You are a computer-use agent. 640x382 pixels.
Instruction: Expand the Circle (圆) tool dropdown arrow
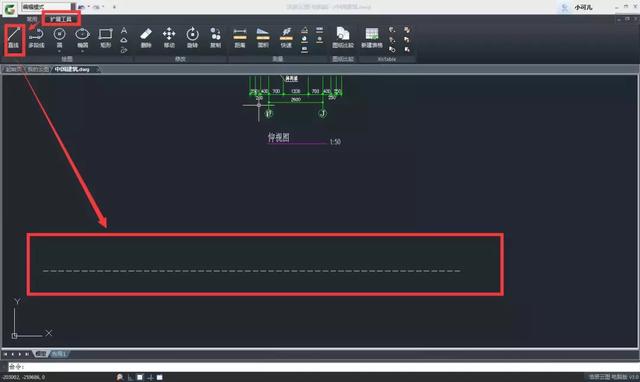coord(60,51)
